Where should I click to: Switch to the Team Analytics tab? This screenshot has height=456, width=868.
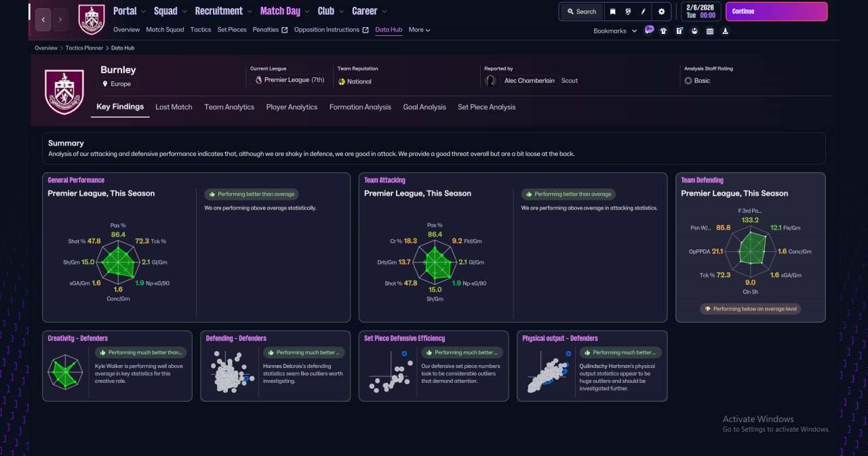pyautogui.click(x=229, y=107)
